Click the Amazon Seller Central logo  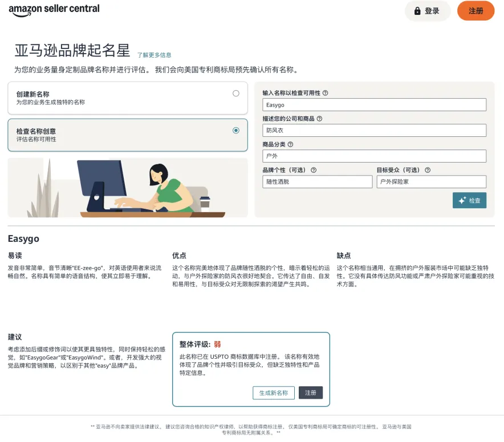pyautogui.click(x=54, y=10)
